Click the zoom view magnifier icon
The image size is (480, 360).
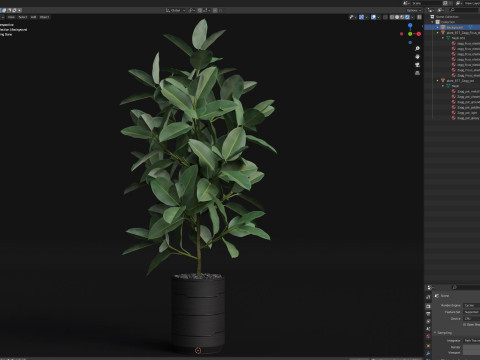(417, 48)
